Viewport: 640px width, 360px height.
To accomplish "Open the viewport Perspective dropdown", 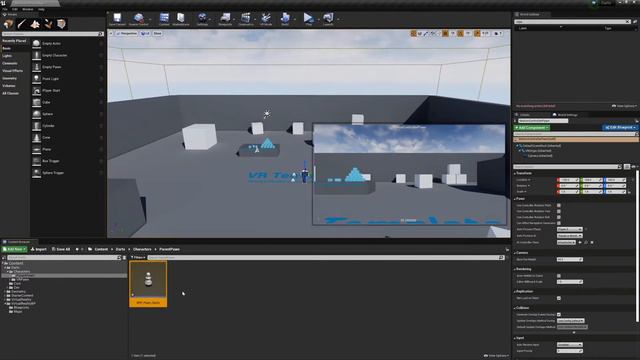I will [x=127, y=33].
